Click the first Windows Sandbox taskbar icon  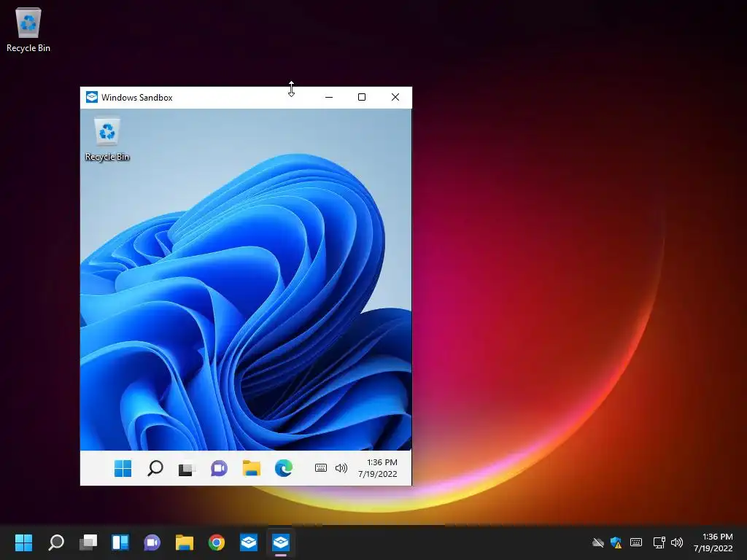click(x=249, y=542)
